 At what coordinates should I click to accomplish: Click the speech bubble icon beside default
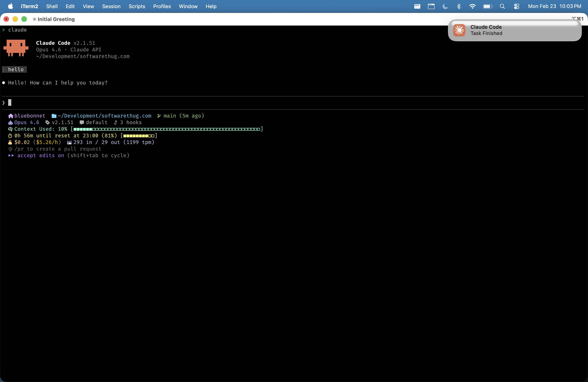pos(82,123)
